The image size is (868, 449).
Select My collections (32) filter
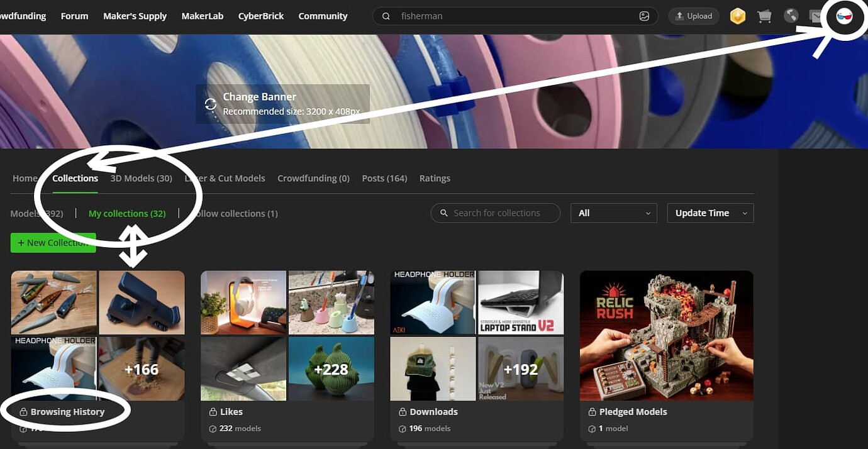point(127,213)
